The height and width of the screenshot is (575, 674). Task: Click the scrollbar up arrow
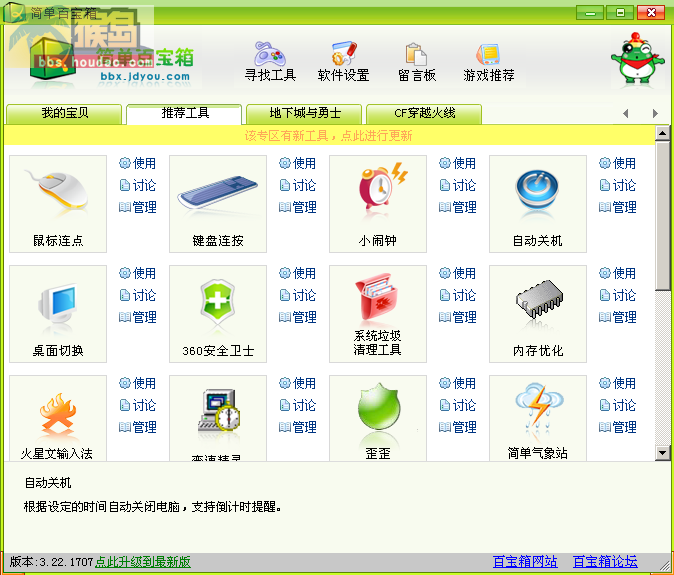click(x=662, y=133)
